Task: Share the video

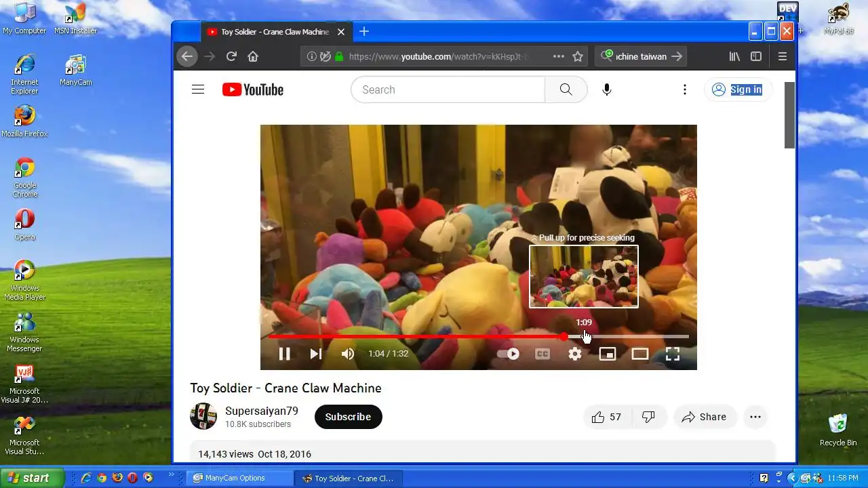Action: [705, 417]
